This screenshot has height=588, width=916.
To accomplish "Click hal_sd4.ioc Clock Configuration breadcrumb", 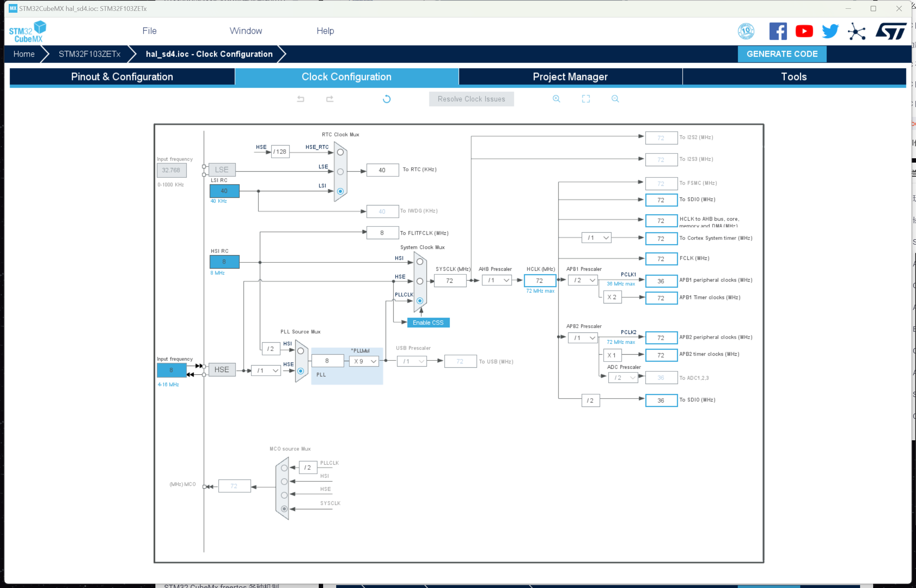I will click(x=209, y=54).
